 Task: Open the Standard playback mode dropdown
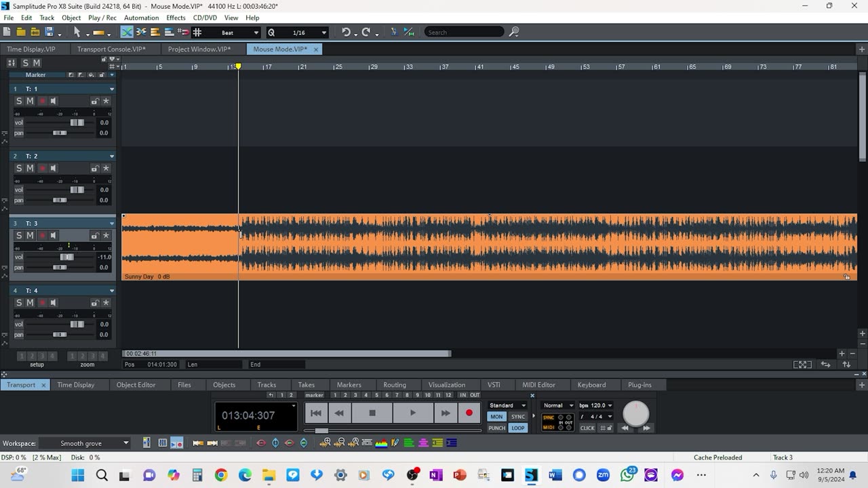(x=507, y=405)
